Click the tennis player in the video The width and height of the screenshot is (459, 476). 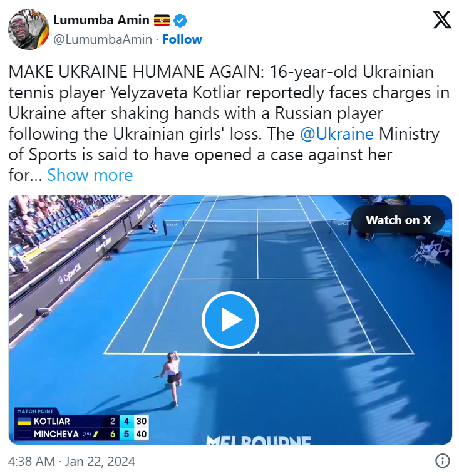[172, 378]
